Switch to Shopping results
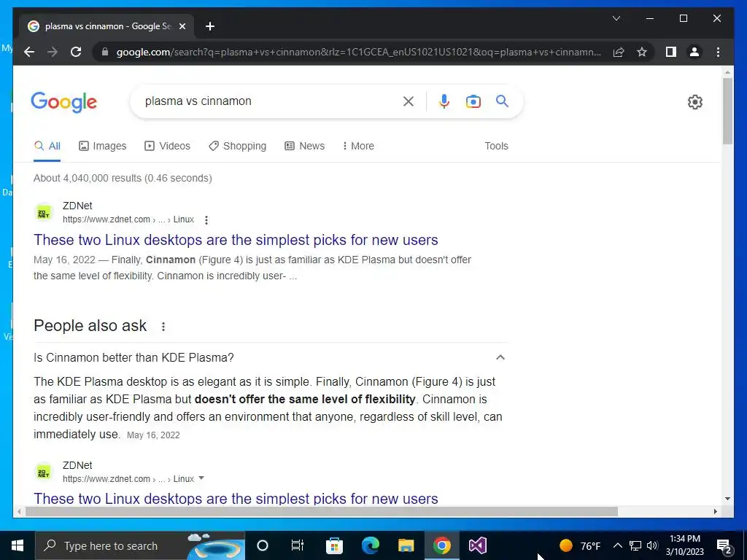747x560 pixels. point(237,146)
